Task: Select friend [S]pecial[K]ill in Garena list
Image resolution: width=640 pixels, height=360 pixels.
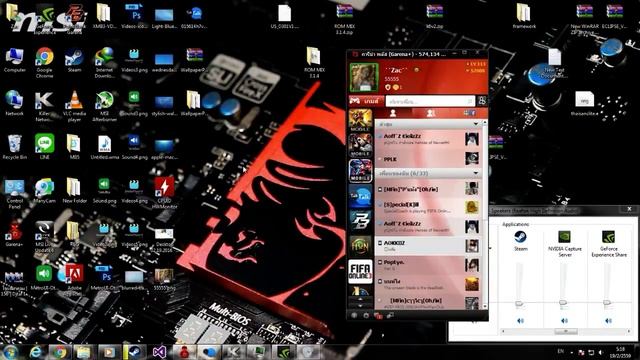Action: tap(428, 207)
